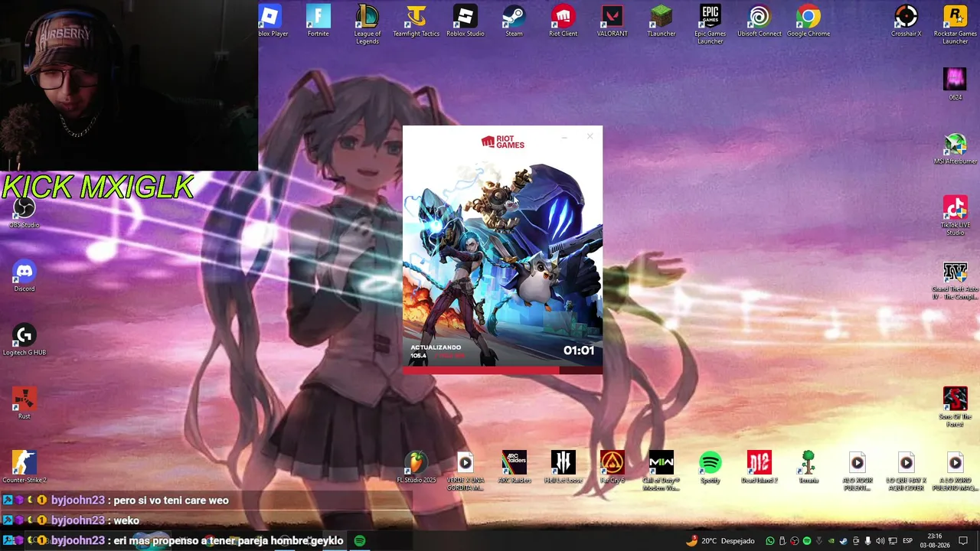Image resolution: width=980 pixels, height=551 pixels.
Task: Open the notification center icon
Action: click(x=963, y=540)
